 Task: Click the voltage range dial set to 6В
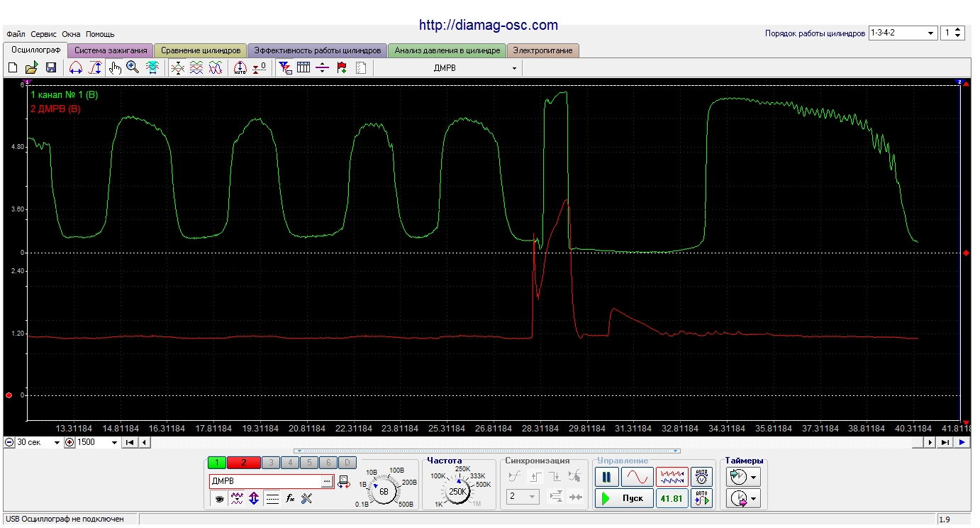point(384,491)
